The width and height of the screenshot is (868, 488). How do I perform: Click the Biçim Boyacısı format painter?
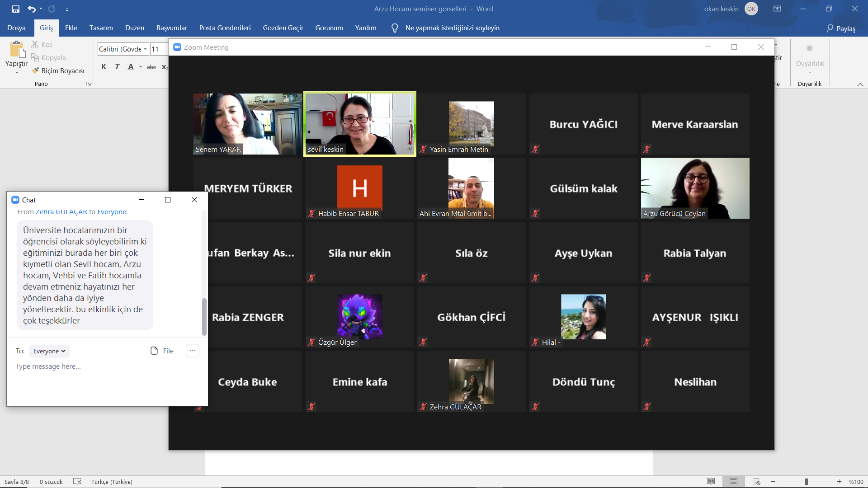tap(58, 71)
